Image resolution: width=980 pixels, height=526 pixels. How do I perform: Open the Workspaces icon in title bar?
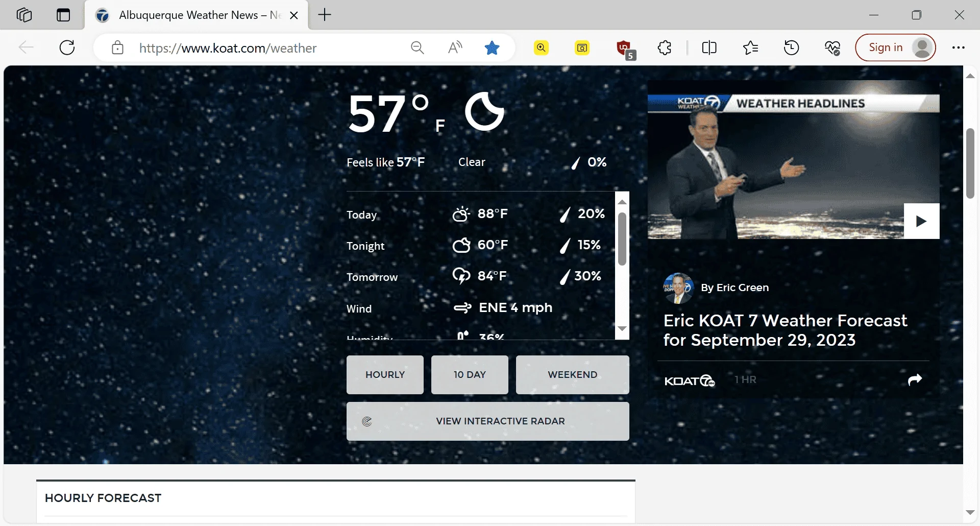[24, 15]
